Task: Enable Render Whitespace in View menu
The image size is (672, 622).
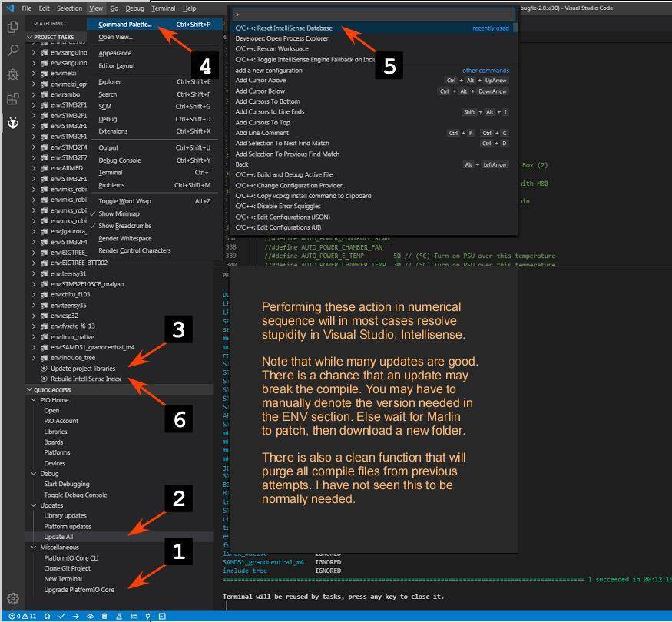Action: coord(124,238)
